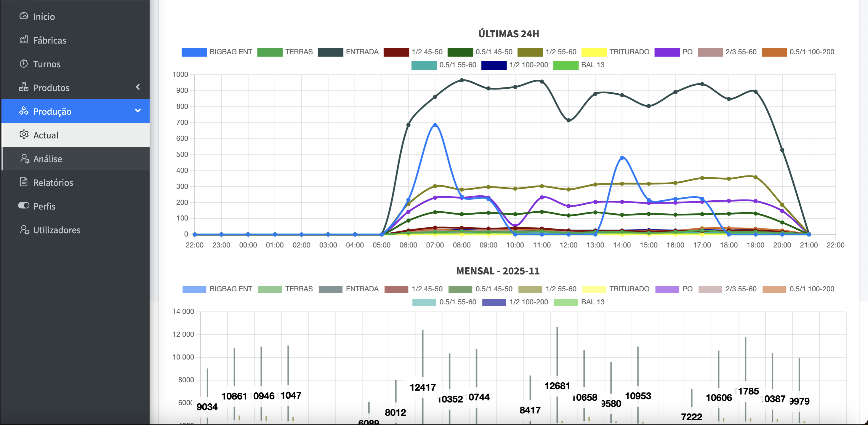Click BIGBAG ENT peak point at 07:00
The height and width of the screenshot is (425, 868).
pyautogui.click(x=435, y=125)
